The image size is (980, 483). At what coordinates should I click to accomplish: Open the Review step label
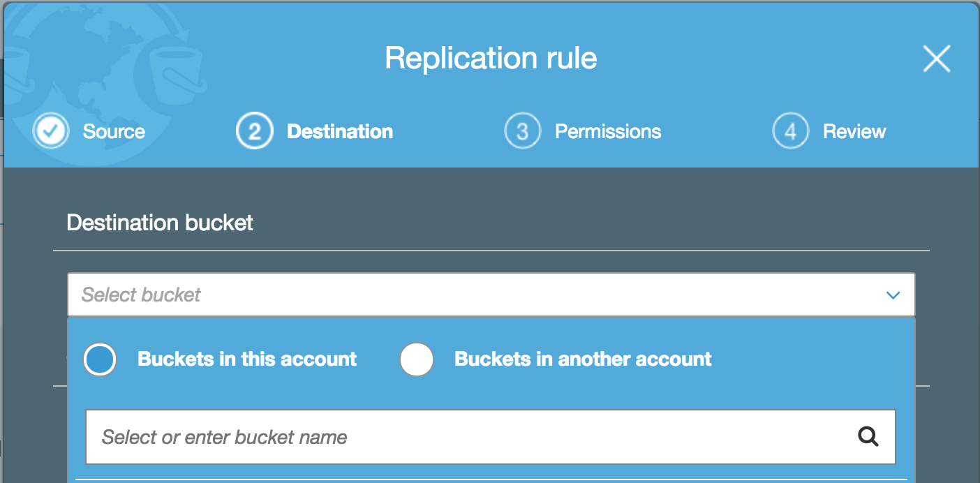pyautogui.click(x=854, y=131)
